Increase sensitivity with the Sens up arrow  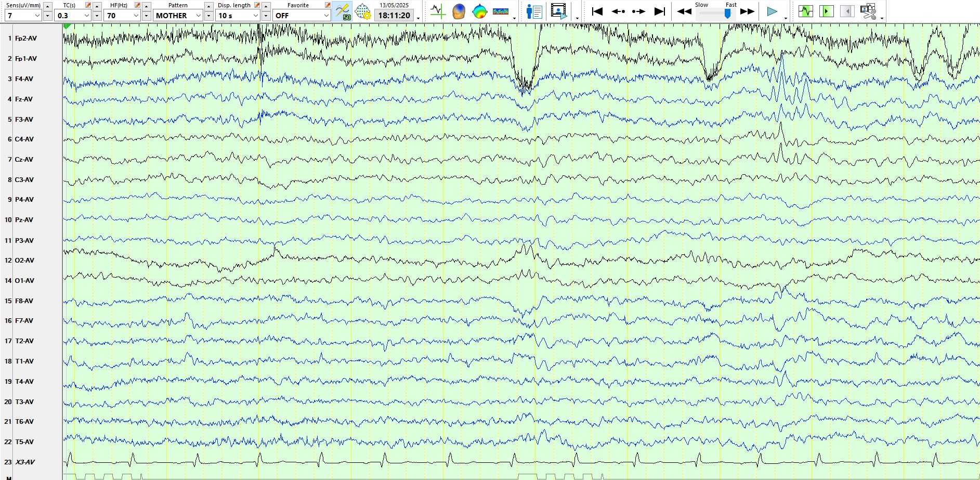[47, 6]
